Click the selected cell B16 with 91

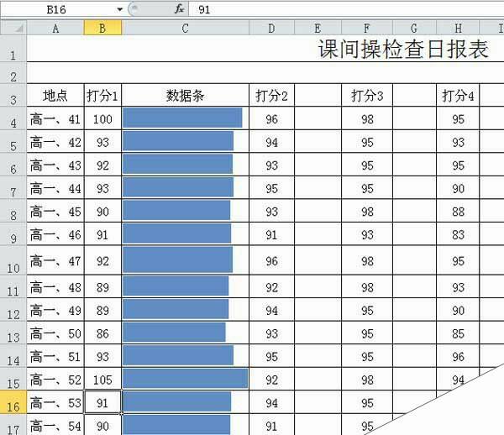[102, 402]
